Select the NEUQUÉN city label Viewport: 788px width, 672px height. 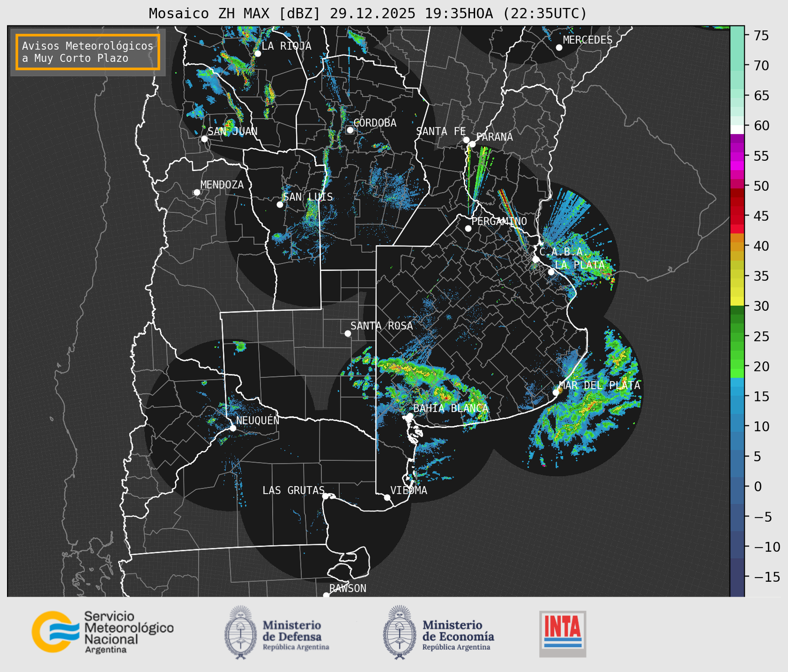click(257, 420)
